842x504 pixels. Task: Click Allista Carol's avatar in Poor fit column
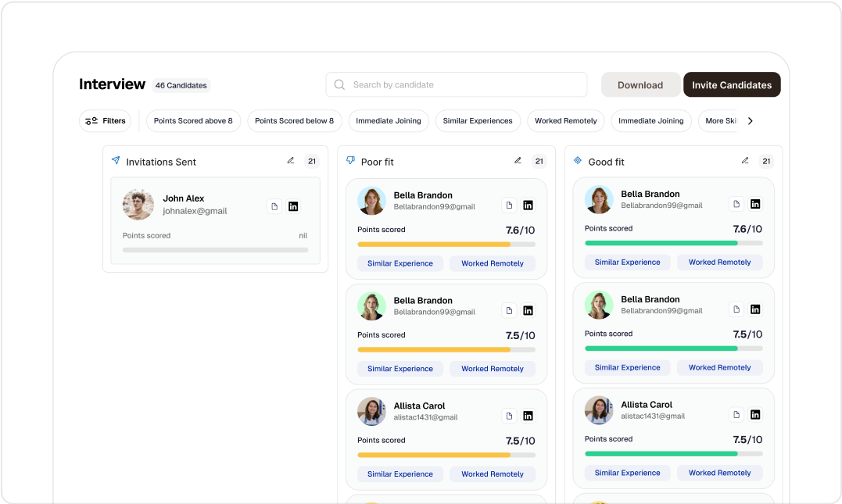371,411
